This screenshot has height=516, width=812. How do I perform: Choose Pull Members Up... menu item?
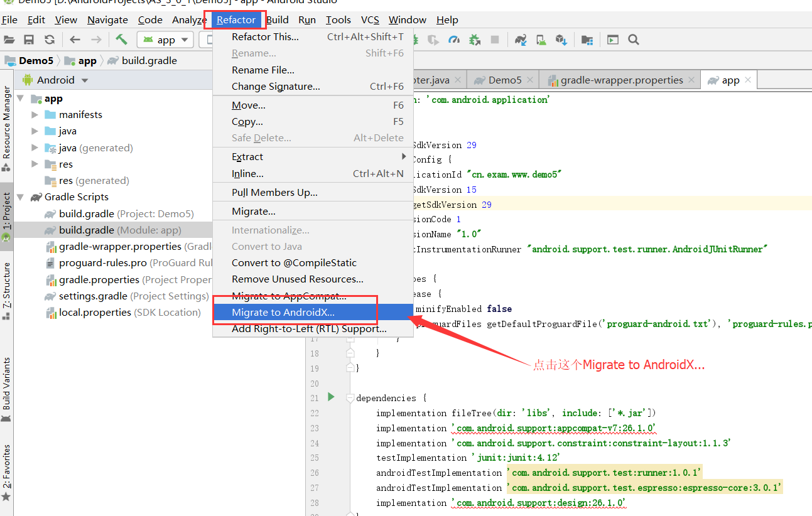[313, 192]
